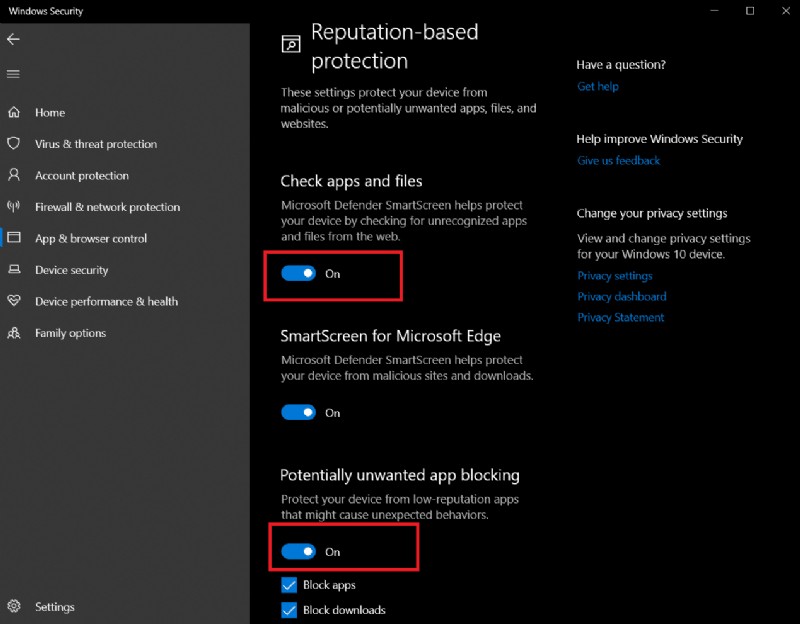The height and width of the screenshot is (624, 800).
Task: Open the Privacy dashboard link
Action: coord(622,297)
